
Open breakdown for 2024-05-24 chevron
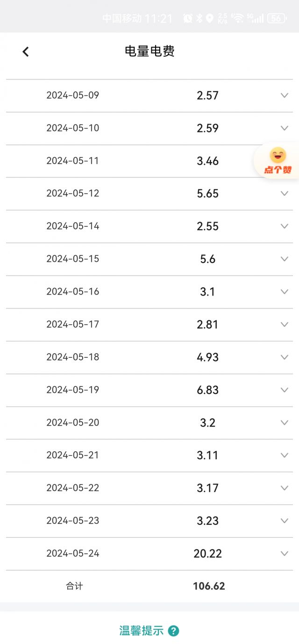click(x=284, y=554)
